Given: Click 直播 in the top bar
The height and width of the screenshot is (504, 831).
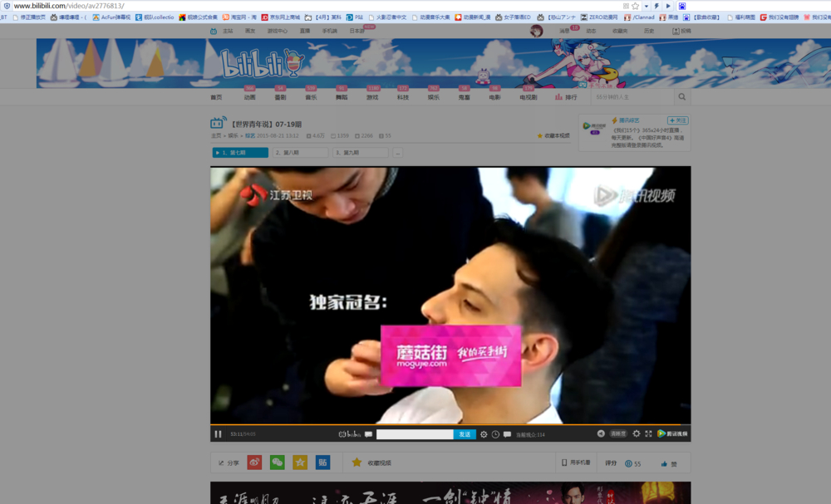Looking at the screenshot, I should tap(305, 32).
